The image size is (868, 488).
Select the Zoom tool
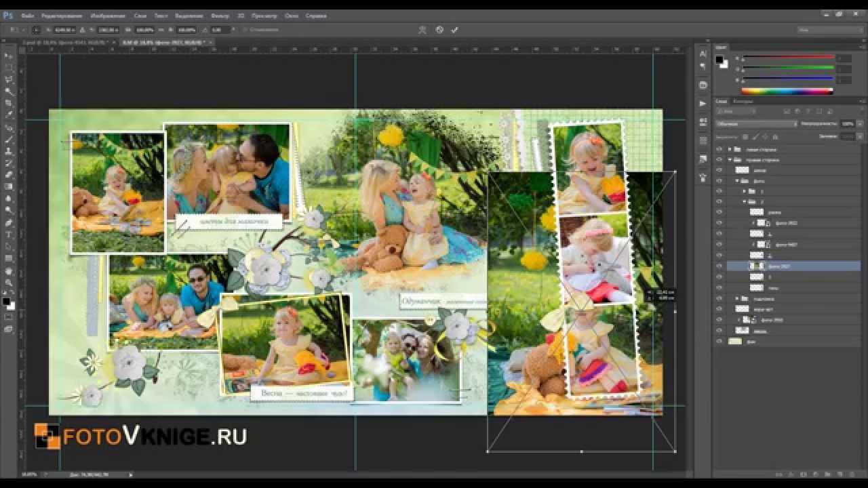click(9, 282)
